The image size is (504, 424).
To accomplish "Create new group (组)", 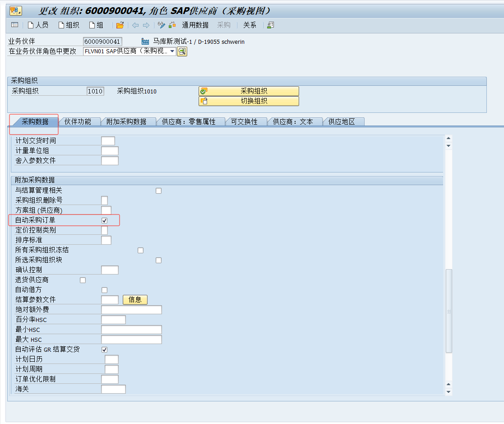I will point(96,25).
